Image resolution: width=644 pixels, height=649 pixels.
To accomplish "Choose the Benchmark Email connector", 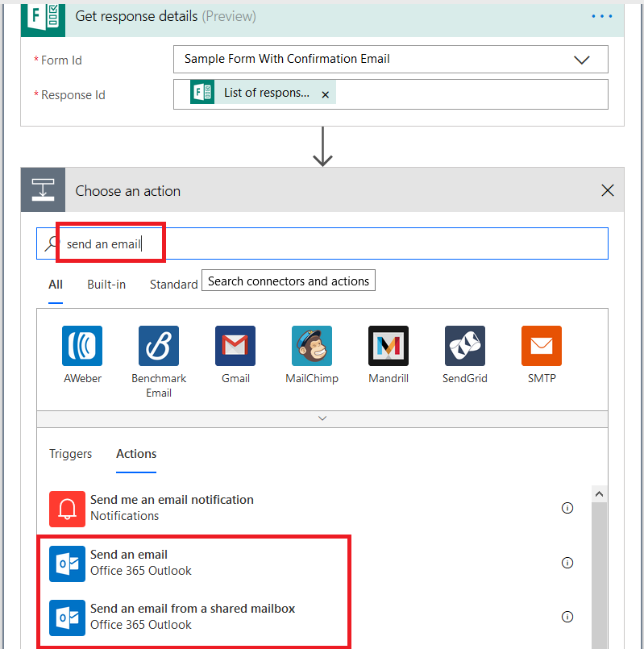I will [159, 346].
